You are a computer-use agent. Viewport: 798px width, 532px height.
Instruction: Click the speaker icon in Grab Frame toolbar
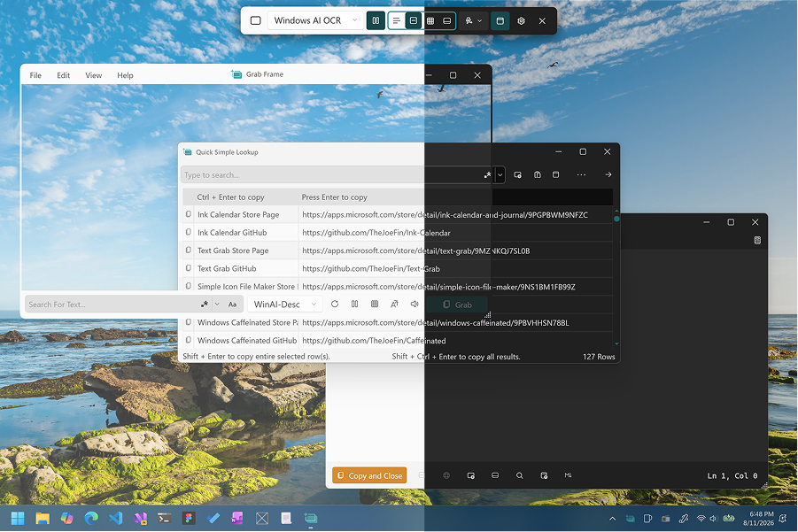(414, 305)
